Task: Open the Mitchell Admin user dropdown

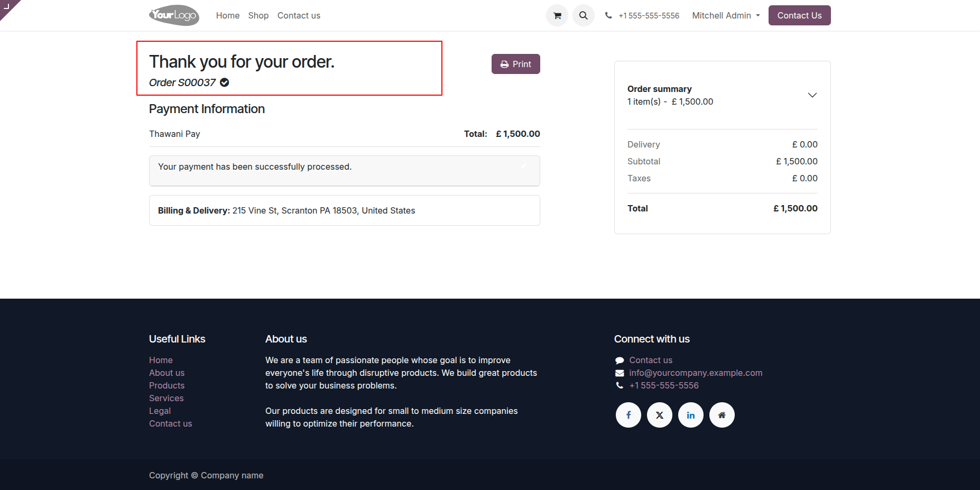Action: (x=726, y=16)
